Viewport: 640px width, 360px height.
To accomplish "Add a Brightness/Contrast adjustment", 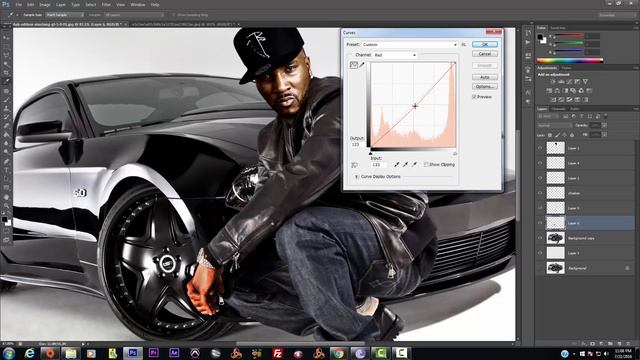I will (x=553, y=82).
